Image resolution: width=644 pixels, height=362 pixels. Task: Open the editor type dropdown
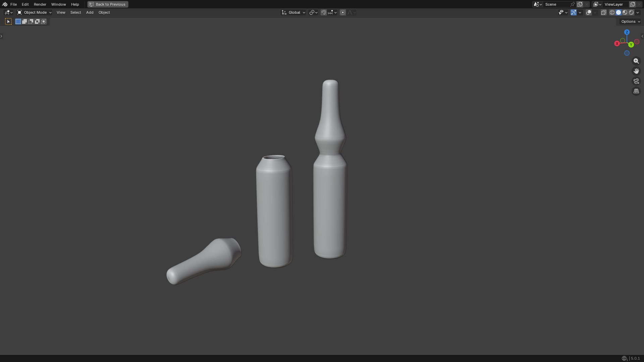[x=8, y=12]
